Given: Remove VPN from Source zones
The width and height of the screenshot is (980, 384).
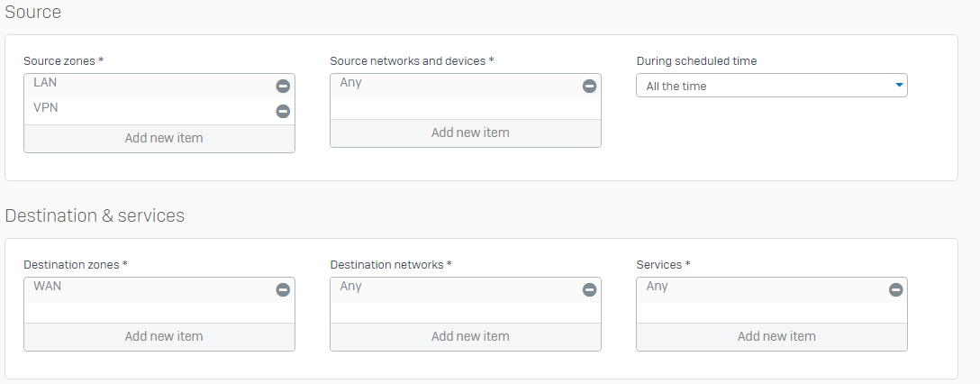Looking at the screenshot, I should click(283, 111).
